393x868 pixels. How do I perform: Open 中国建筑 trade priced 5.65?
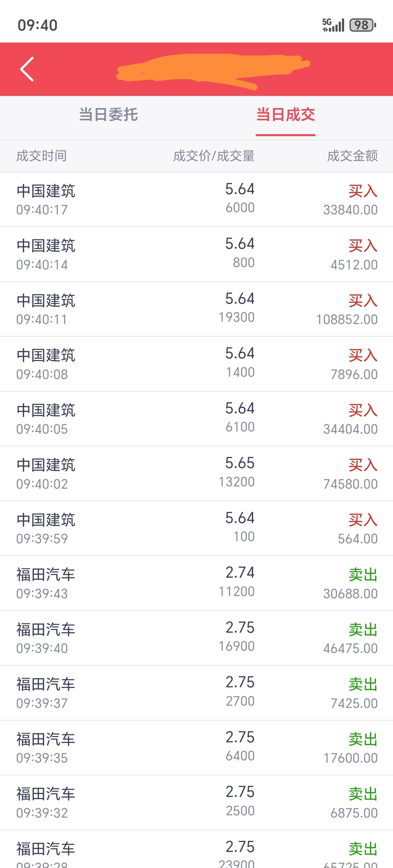point(196,474)
